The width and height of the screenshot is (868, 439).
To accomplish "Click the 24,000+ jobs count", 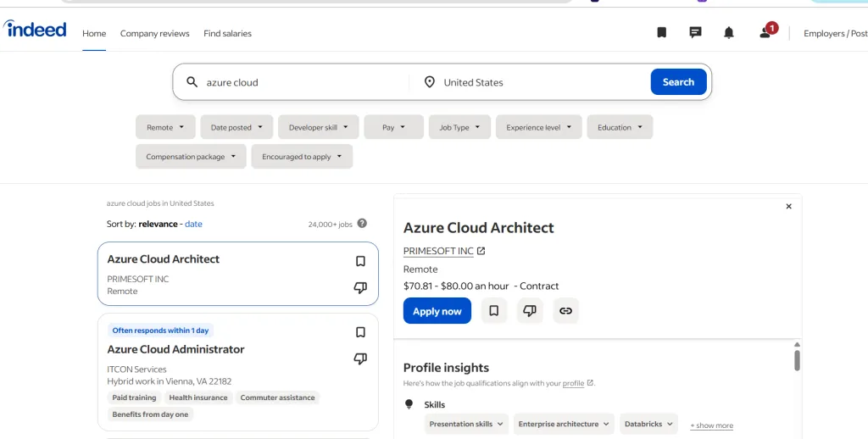I will coord(331,225).
